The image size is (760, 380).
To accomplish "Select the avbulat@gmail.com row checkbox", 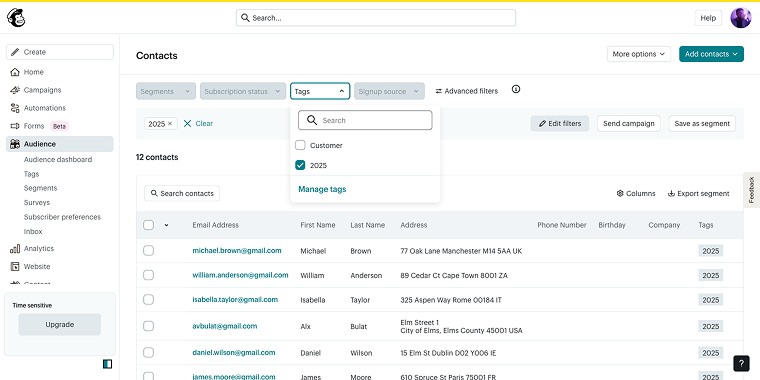I will tap(148, 326).
